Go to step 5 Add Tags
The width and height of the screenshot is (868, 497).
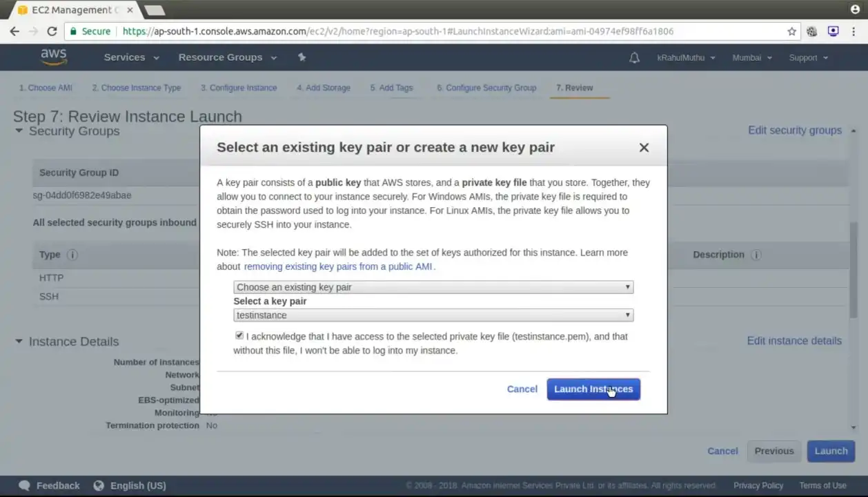pyautogui.click(x=391, y=88)
